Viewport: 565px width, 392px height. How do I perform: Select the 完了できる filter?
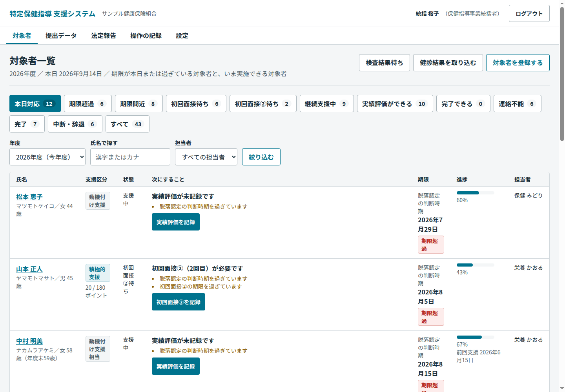[x=463, y=103]
